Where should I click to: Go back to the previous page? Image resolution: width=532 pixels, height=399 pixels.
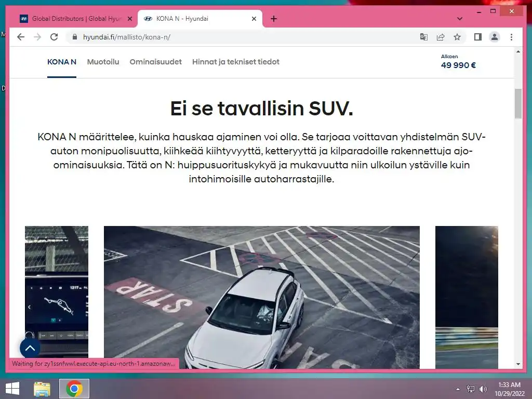[x=21, y=37]
